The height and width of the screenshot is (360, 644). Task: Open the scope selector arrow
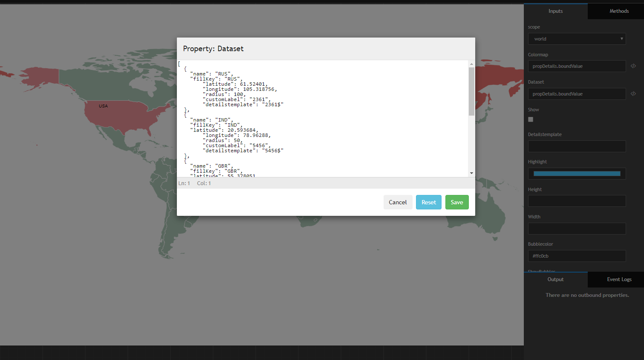(621, 39)
